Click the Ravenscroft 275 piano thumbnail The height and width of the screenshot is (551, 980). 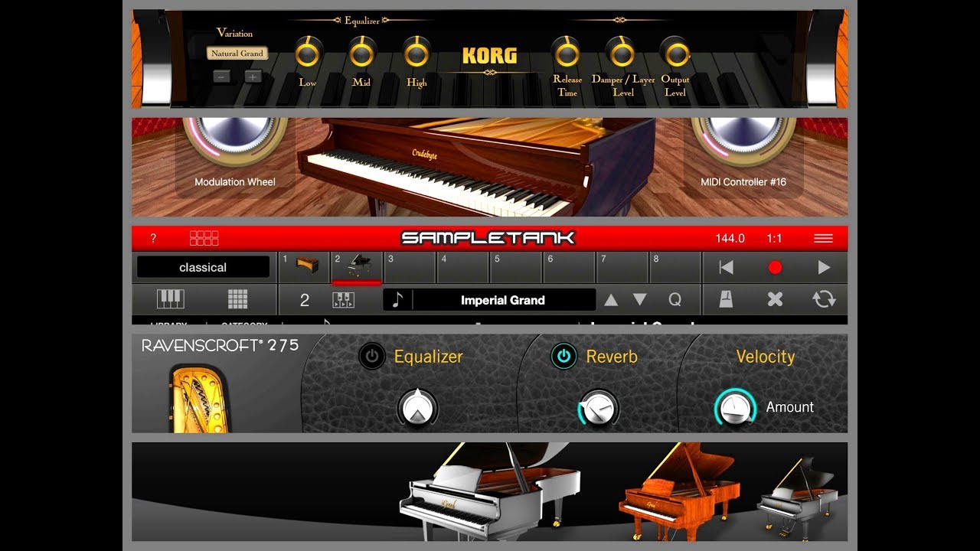(198, 398)
